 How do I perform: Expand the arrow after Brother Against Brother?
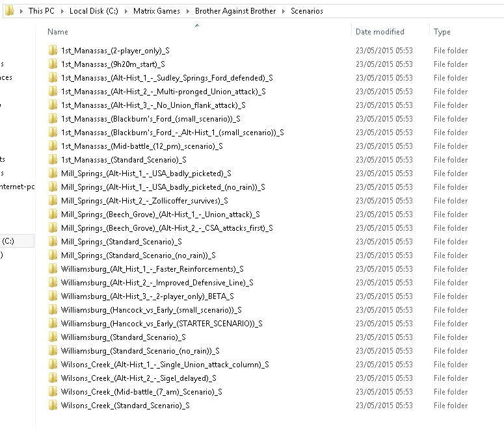click(283, 11)
